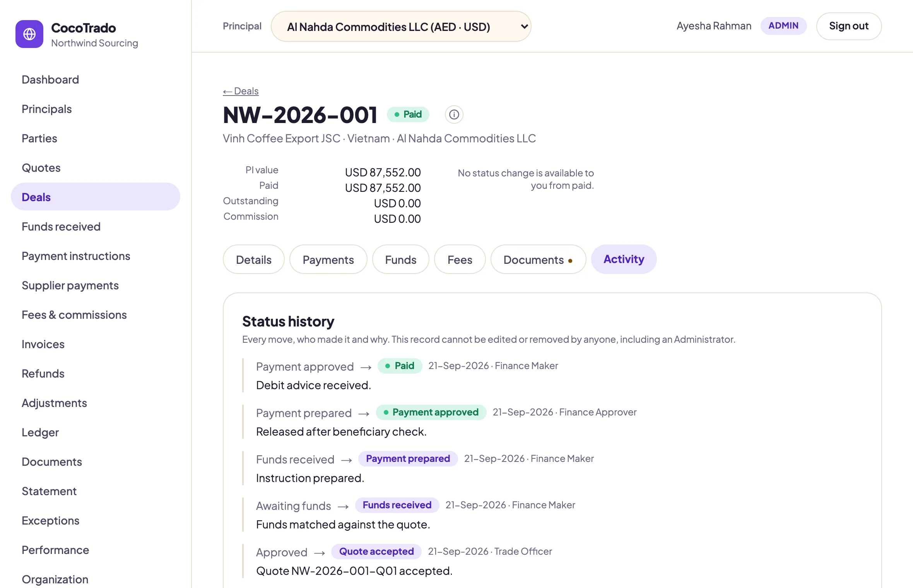
Task: Click the Quote accepted history badge
Action: pyautogui.click(x=376, y=552)
